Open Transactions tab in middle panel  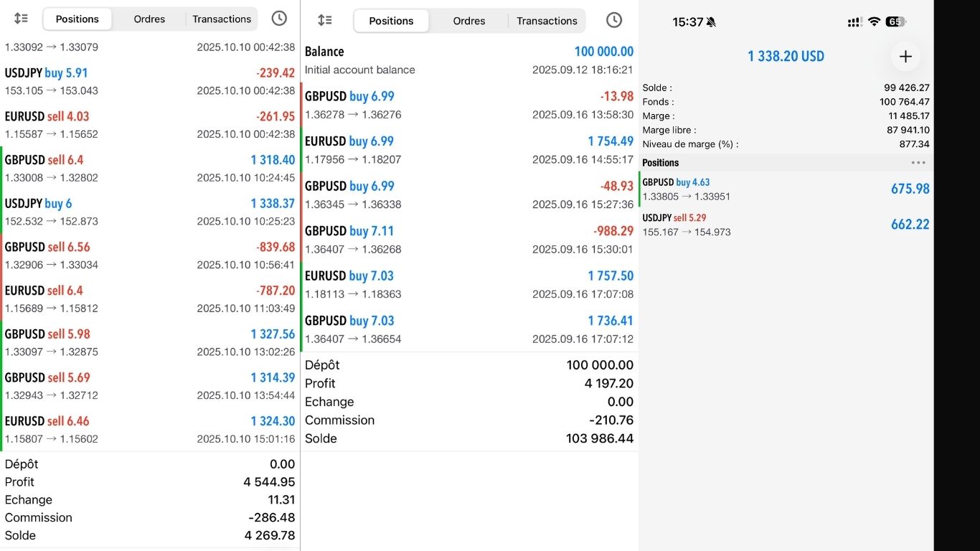tap(547, 21)
